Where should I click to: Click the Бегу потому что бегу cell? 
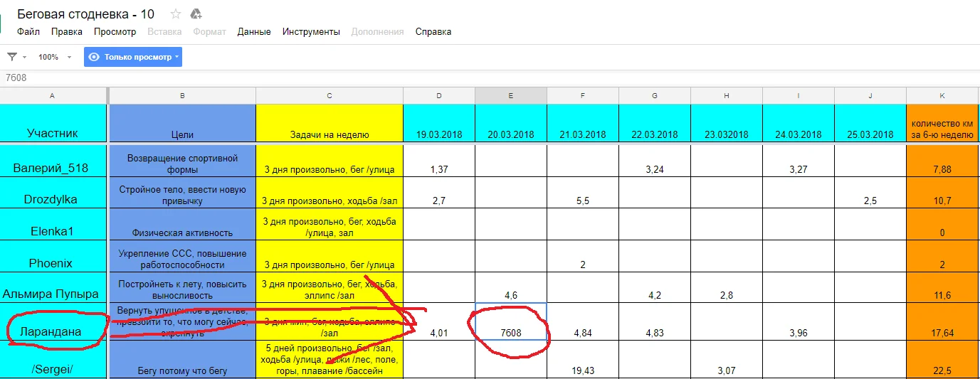(x=183, y=360)
